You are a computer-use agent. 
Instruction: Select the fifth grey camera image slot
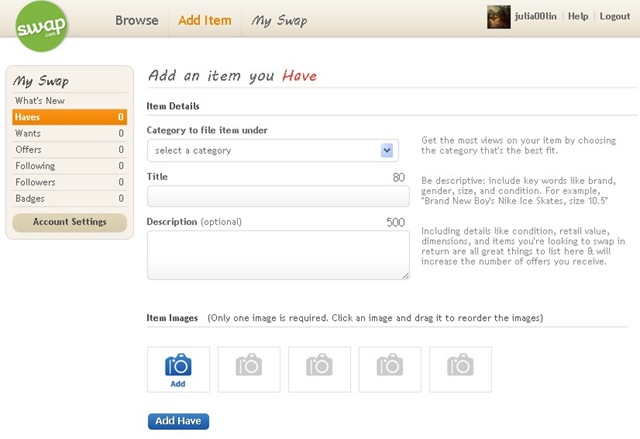pos(460,370)
